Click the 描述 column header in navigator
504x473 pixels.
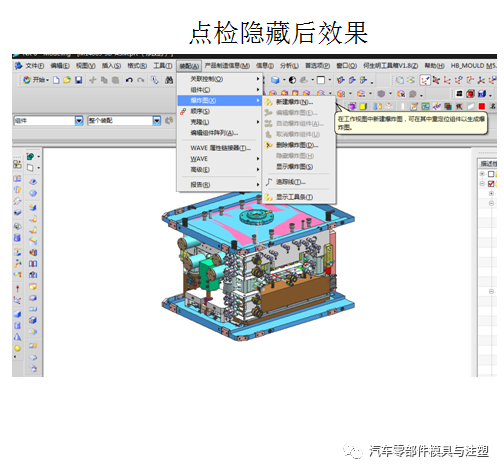coord(488,163)
